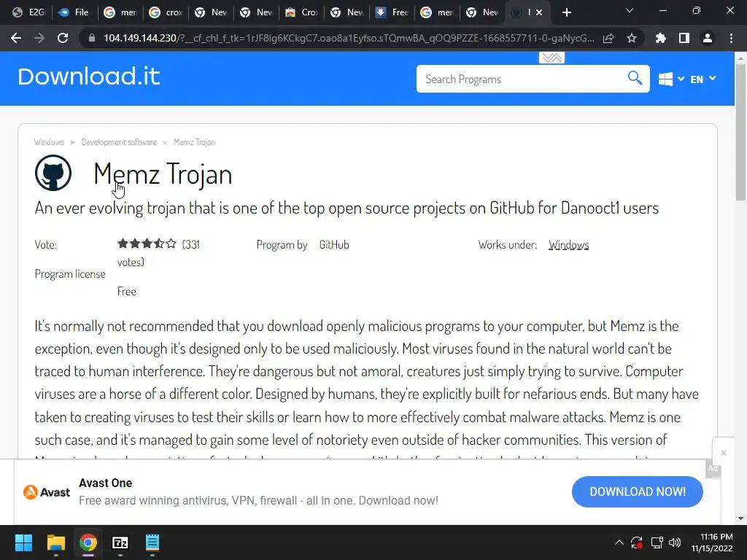Close the active browser tab
The width and height of the screenshot is (747, 560).
tap(539, 12)
